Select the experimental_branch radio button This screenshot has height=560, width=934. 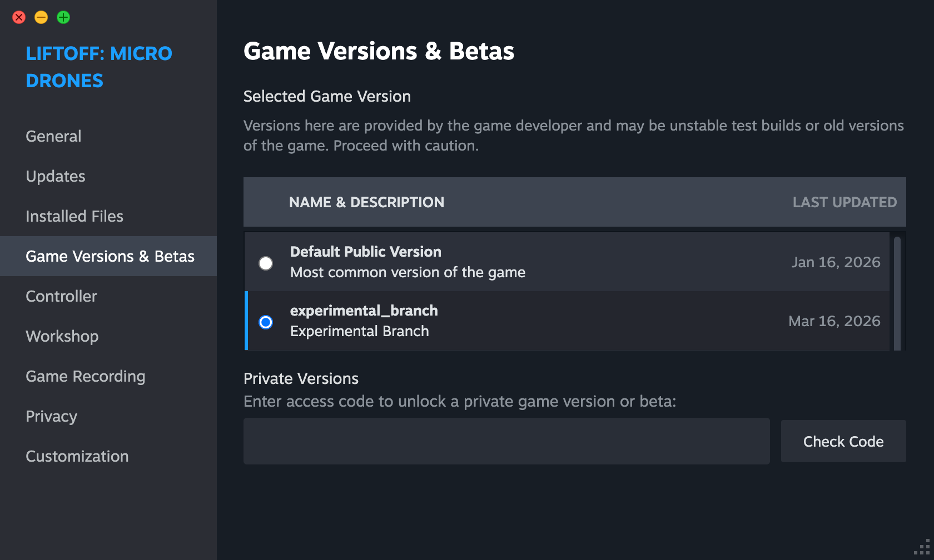point(266,322)
